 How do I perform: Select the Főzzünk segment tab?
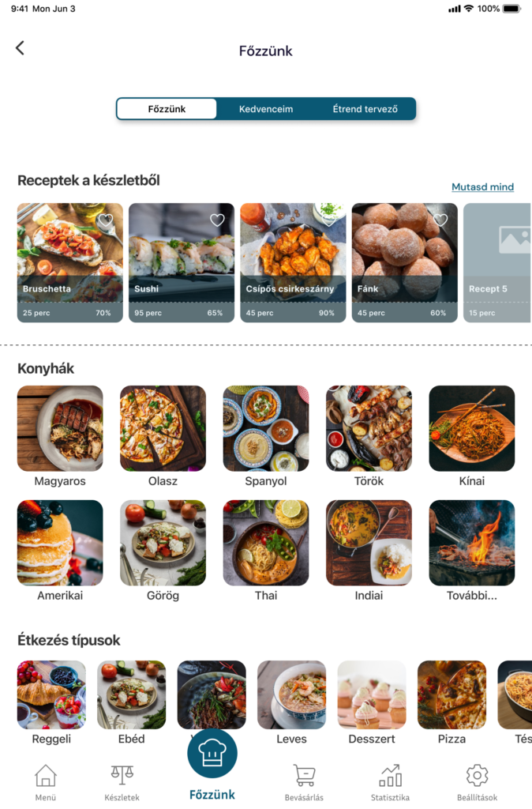pyautogui.click(x=167, y=109)
